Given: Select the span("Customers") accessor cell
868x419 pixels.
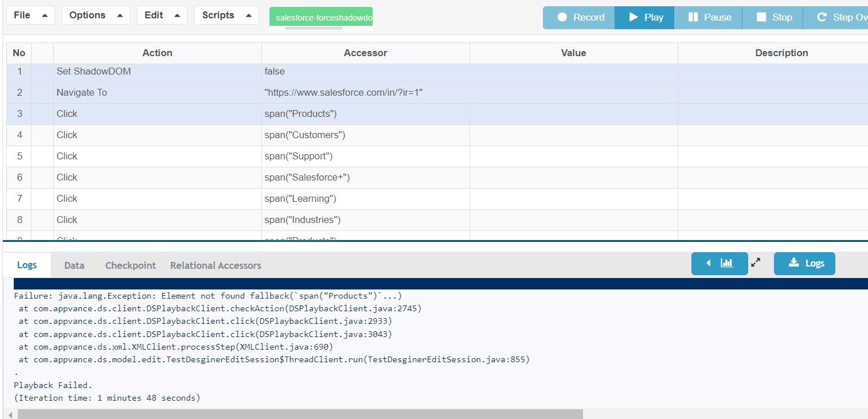Looking at the screenshot, I should point(366,135).
